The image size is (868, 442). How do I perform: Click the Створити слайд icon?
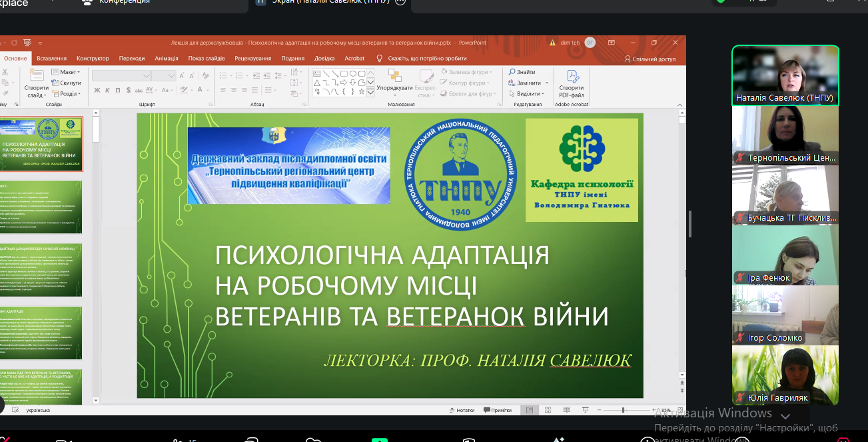pyautogui.click(x=37, y=77)
